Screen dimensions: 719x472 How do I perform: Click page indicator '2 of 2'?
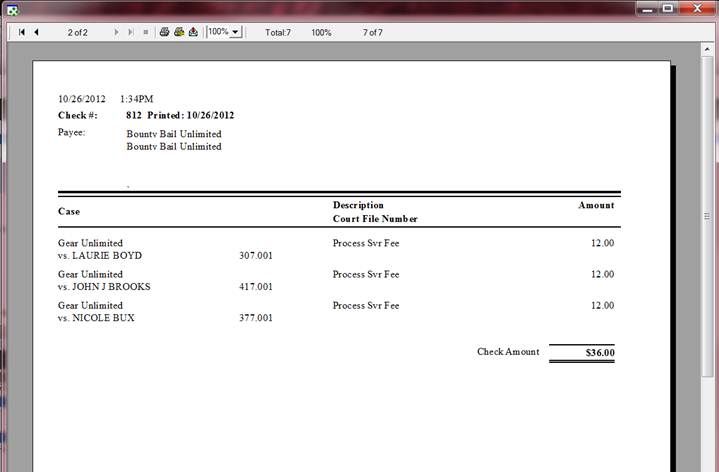[x=77, y=33]
